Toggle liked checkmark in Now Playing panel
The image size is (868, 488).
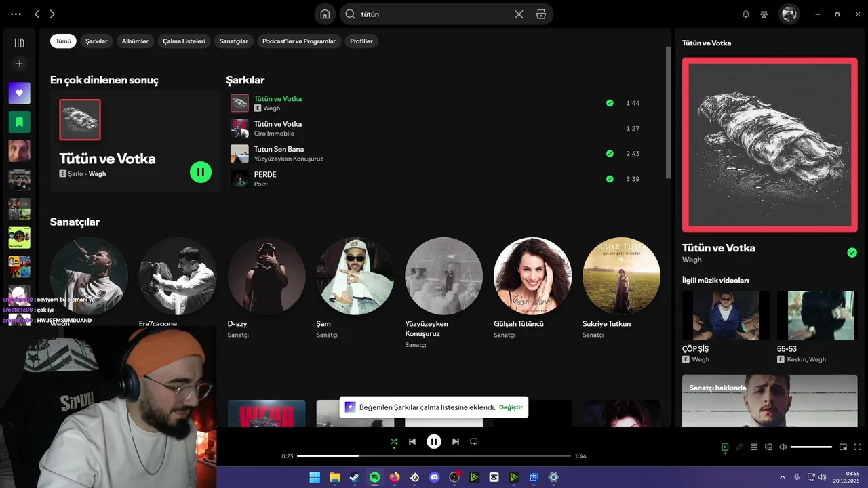pyautogui.click(x=852, y=253)
